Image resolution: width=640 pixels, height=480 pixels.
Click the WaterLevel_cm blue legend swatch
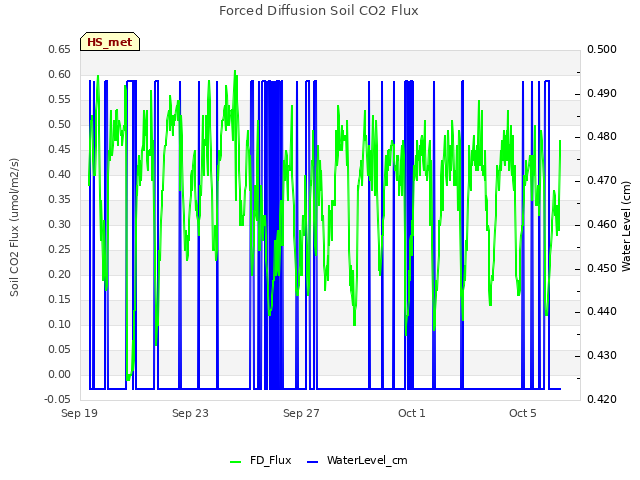click(x=312, y=462)
